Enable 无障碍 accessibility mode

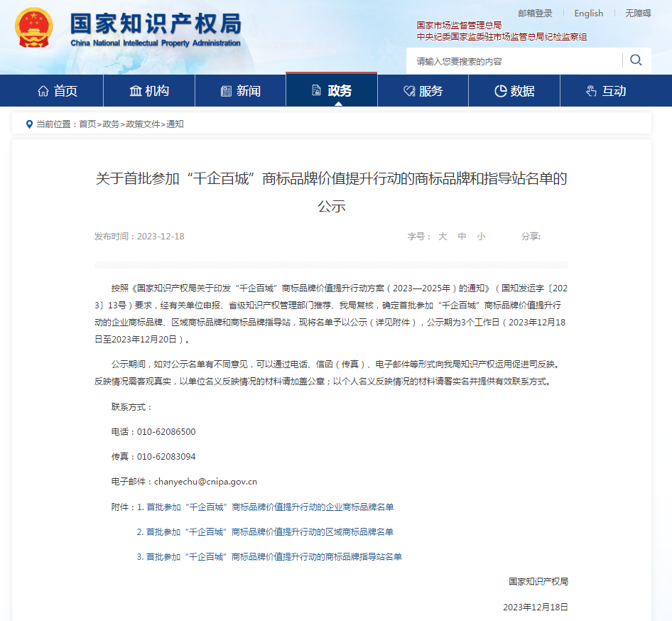pos(637,13)
